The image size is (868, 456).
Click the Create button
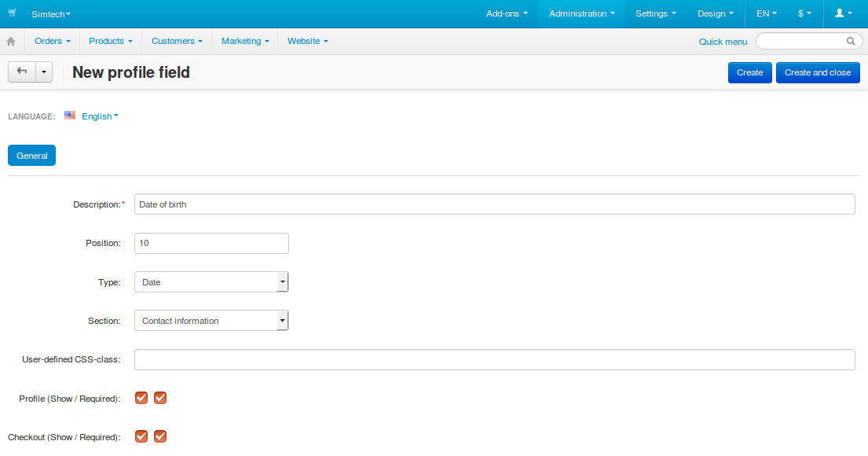(x=749, y=72)
